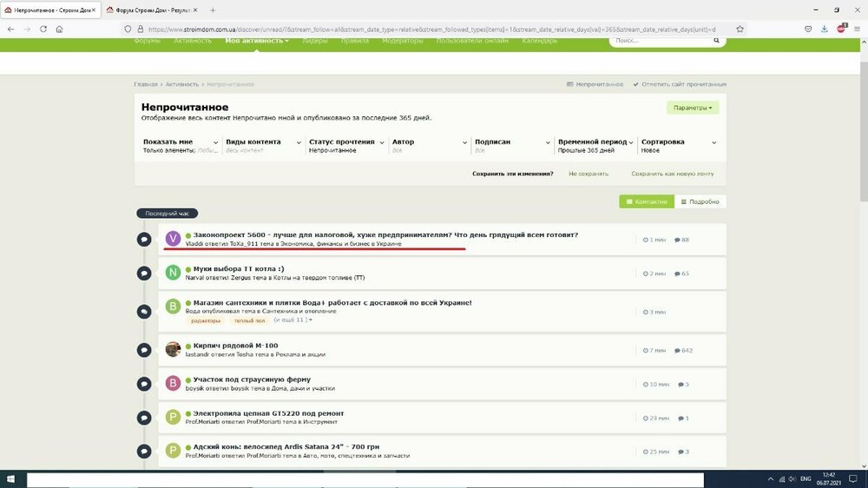Click the taskbar volume icon

click(792, 479)
